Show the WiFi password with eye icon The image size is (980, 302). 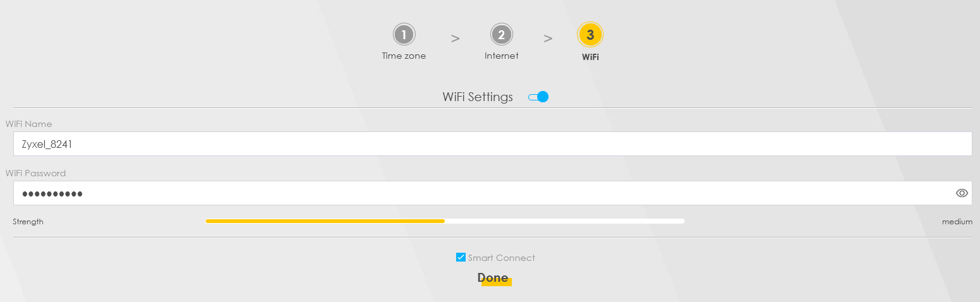coord(962,193)
